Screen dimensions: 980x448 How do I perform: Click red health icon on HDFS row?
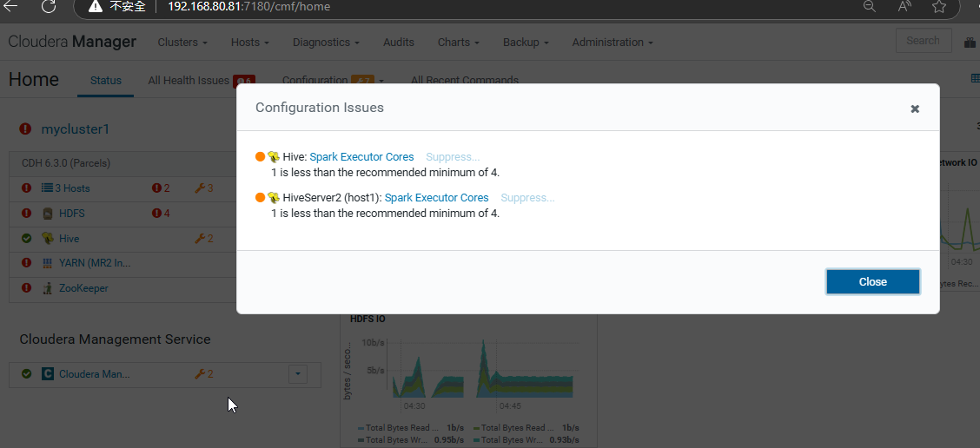26,213
